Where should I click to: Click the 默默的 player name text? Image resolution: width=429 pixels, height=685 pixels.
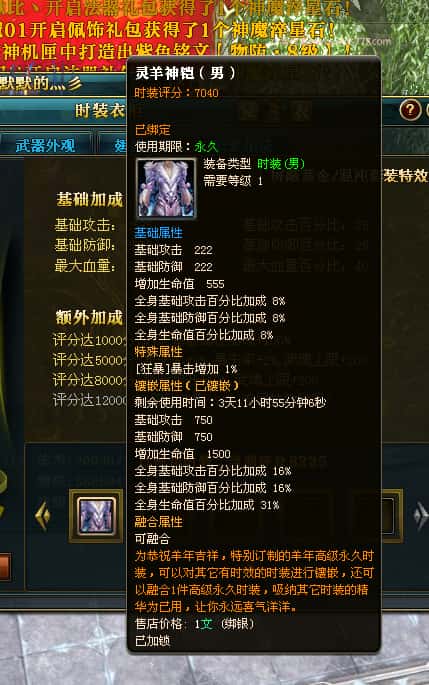coord(41,82)
